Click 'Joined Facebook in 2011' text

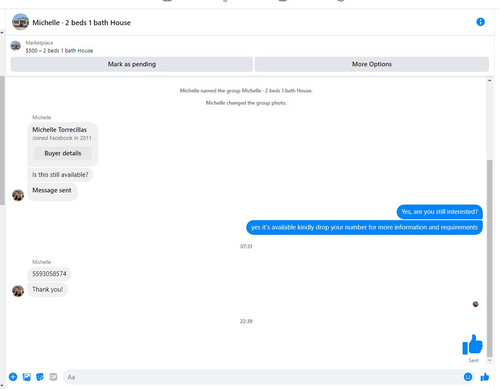click(62, 138)
